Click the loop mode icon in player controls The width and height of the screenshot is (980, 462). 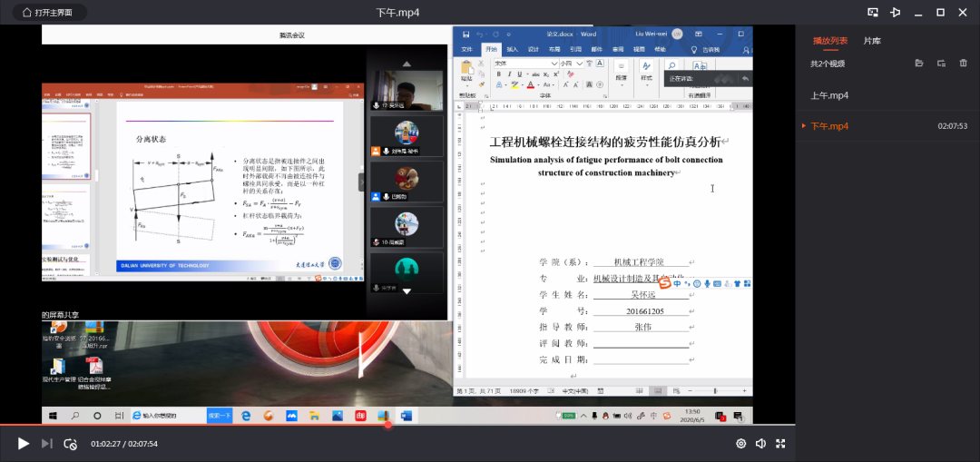pyautogui.click(x=71, y=444)
